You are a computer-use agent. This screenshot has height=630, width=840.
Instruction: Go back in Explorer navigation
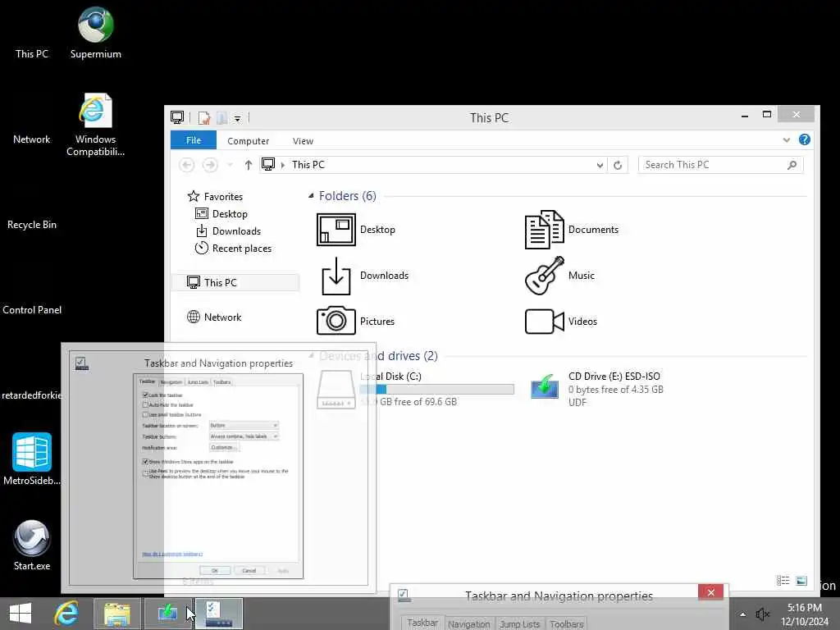186,165
